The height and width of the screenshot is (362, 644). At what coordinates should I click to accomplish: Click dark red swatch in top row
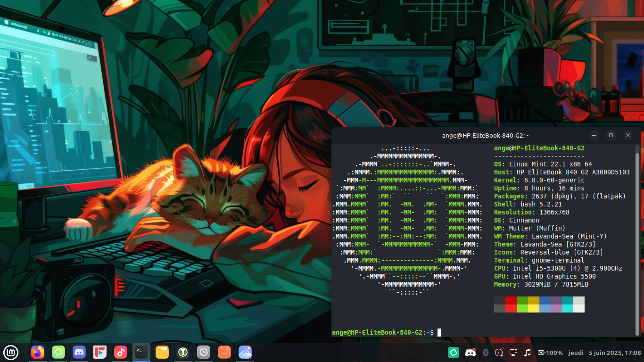coord(511,300)
